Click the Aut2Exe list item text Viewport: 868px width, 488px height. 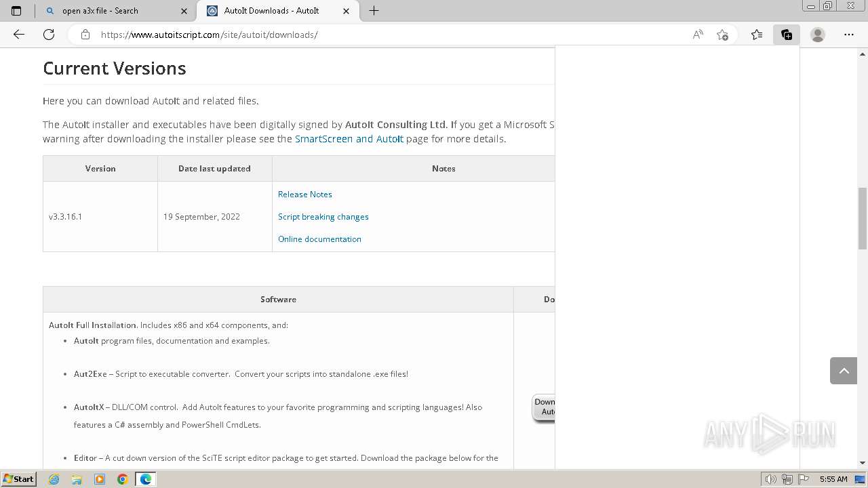(x=241, y=374)
